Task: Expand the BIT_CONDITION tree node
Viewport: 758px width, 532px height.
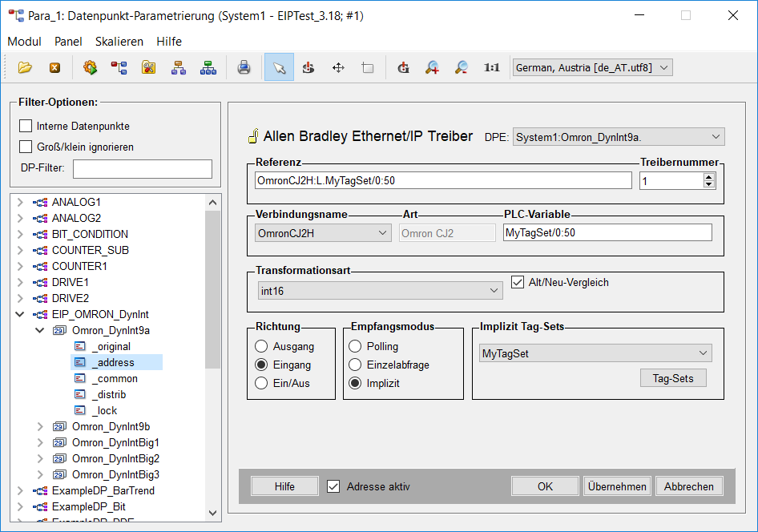Action: click(20, 234)
